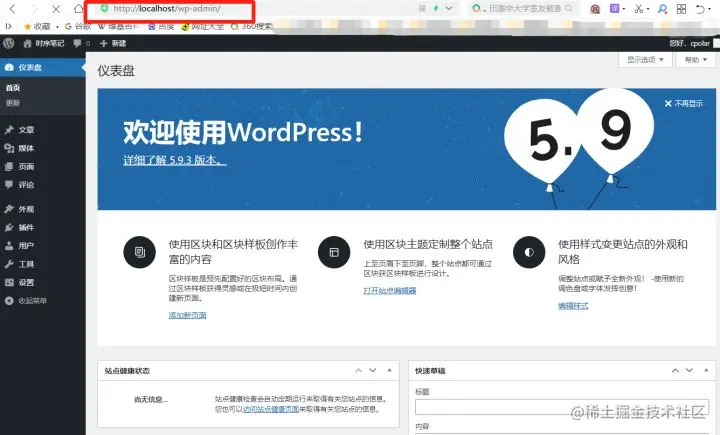Click the green lightning icon in address bar
Screen dimensions: 720x435
click(435, 8)
